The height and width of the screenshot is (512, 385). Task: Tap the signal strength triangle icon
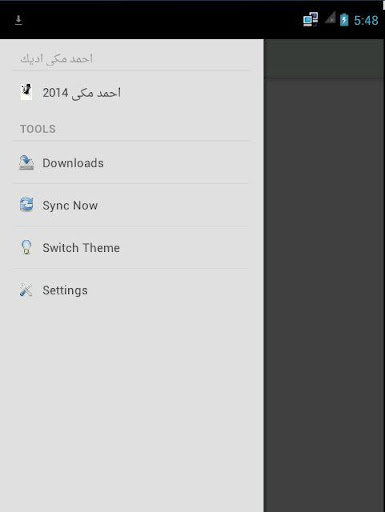click(x=330, y=18)
